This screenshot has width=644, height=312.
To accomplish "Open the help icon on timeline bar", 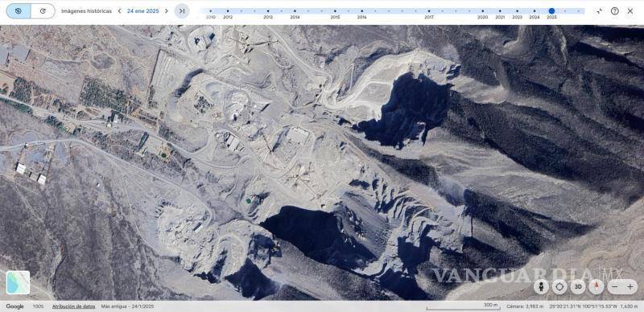I will click(x=614, y=11).
